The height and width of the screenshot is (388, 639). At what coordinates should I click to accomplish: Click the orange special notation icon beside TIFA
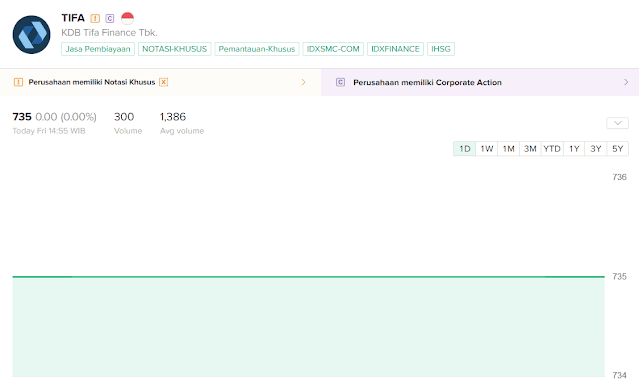coord(95,18)
